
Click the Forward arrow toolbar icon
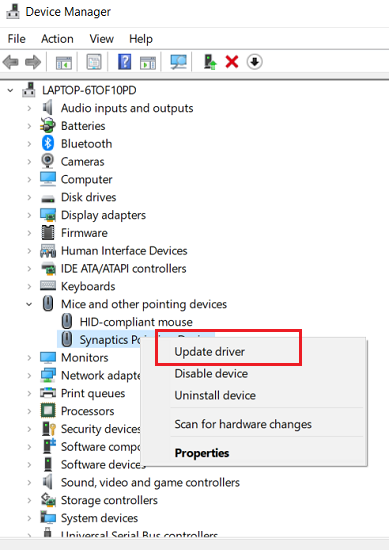click(33, 62)
